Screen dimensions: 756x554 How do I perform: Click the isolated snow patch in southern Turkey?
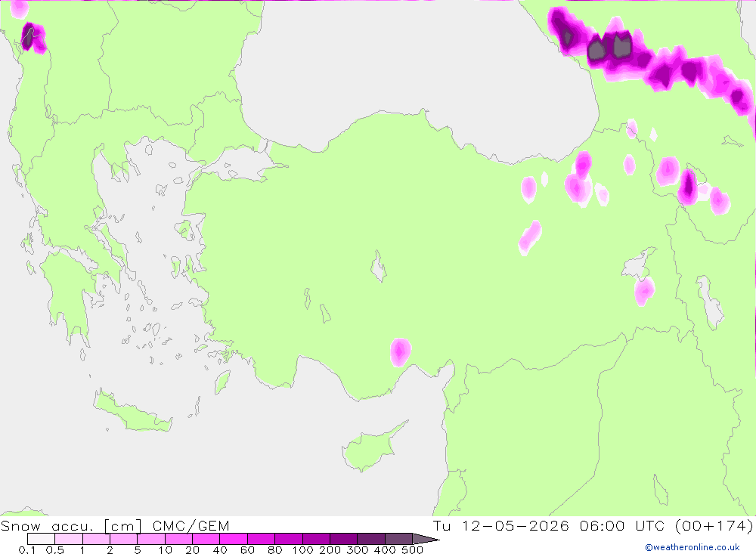[400, 352]
